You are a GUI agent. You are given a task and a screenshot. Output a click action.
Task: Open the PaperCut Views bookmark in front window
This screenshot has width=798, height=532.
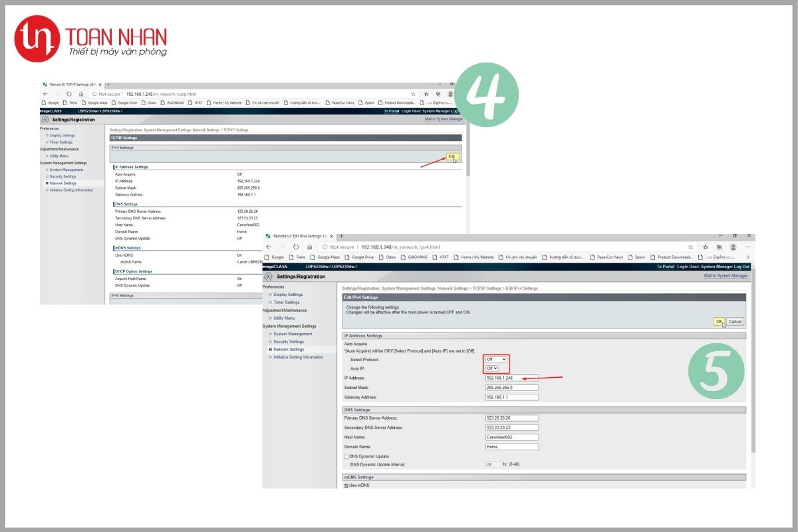click(x=606, y=257)
